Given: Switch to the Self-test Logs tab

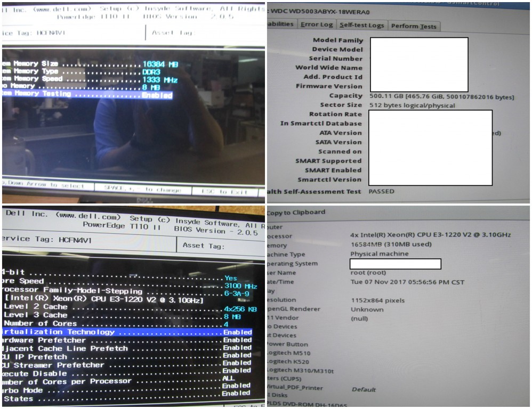Looking at the screenshot, I should [361, 25].
